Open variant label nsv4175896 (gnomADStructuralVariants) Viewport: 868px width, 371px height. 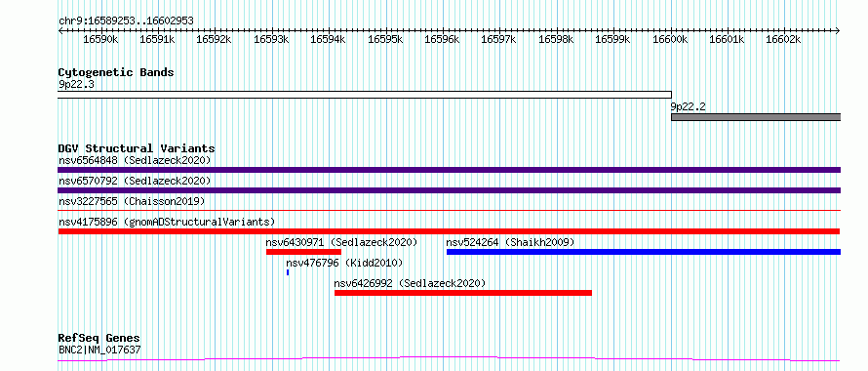167,222
